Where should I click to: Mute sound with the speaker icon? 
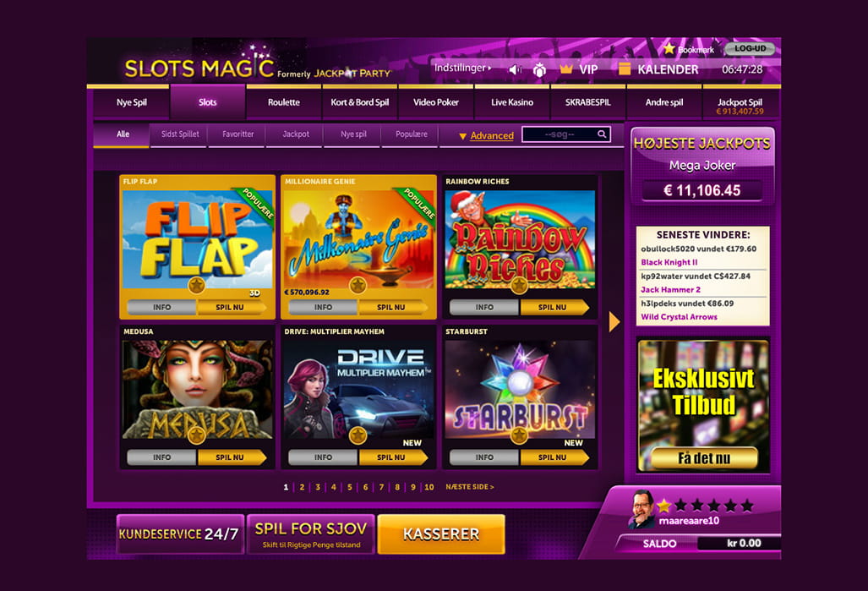(515, 70)
